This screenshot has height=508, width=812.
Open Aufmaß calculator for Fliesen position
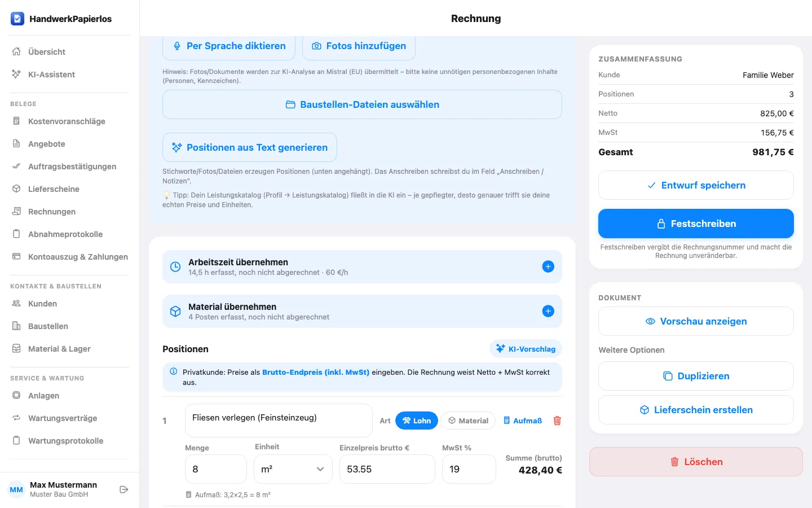pyautogui.click(x=523, y=421)
